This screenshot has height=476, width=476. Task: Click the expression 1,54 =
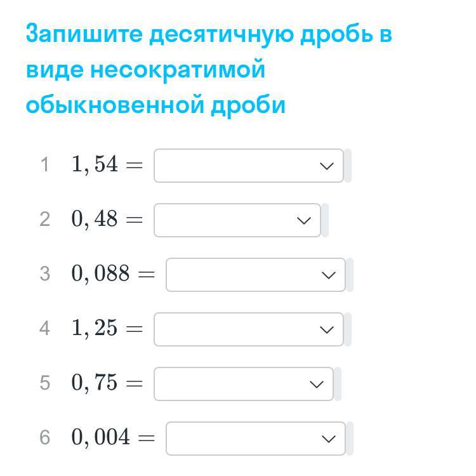(x=107, y=165)
